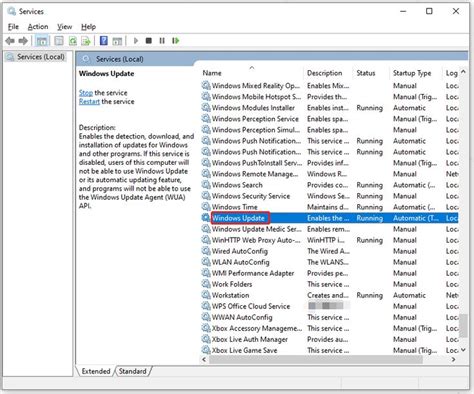Select Windows Update Medic Service row

[329, 229]
